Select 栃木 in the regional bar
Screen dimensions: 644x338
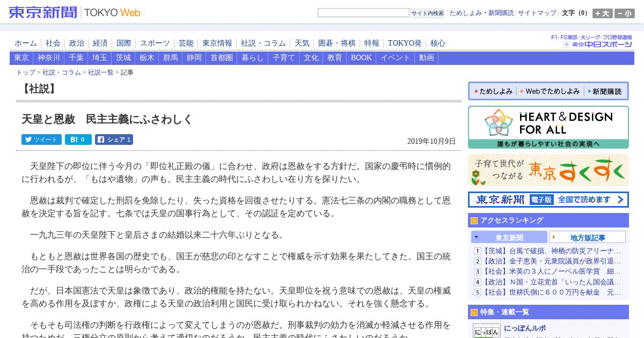[x=147, y=57]
